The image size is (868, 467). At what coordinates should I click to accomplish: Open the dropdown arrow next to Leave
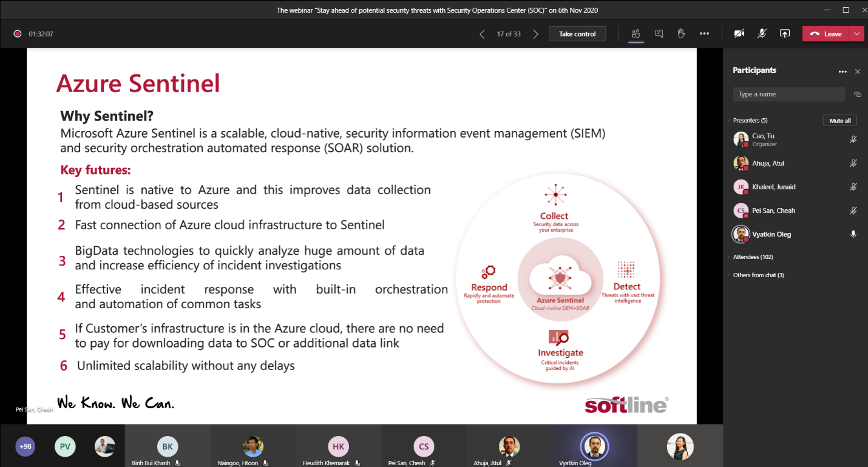point(857,34)
